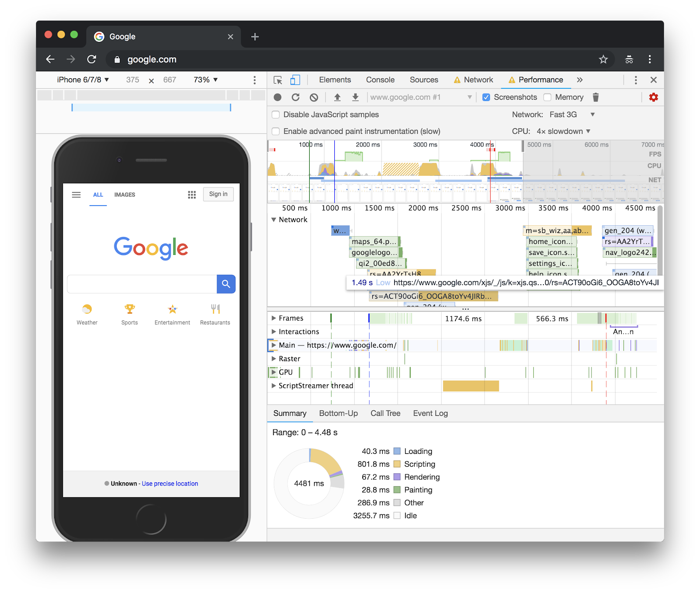
Task: Open the IMAGES tab on Google
Action: [x=125, y=195]
